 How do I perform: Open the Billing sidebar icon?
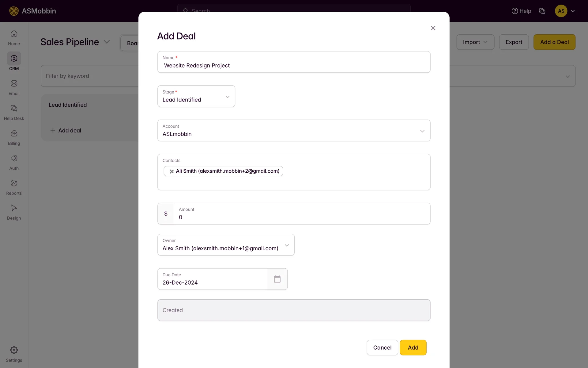14,137
